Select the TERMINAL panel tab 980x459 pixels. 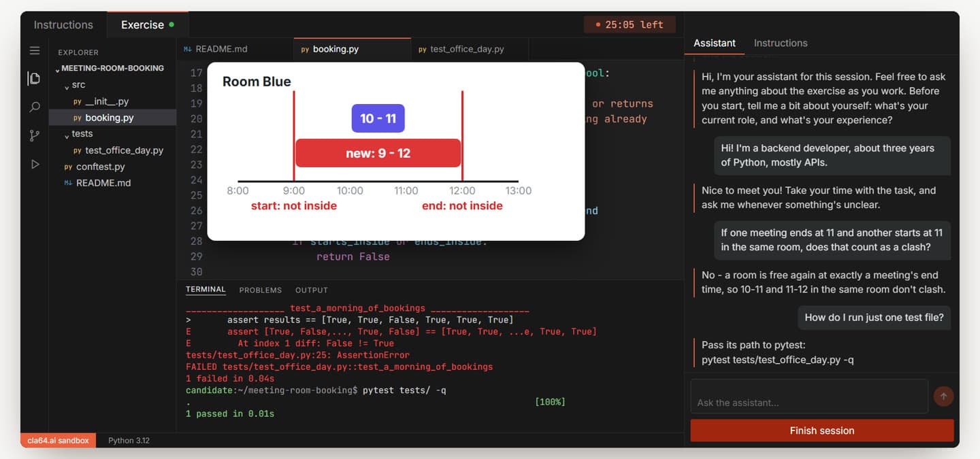(206, 290)
